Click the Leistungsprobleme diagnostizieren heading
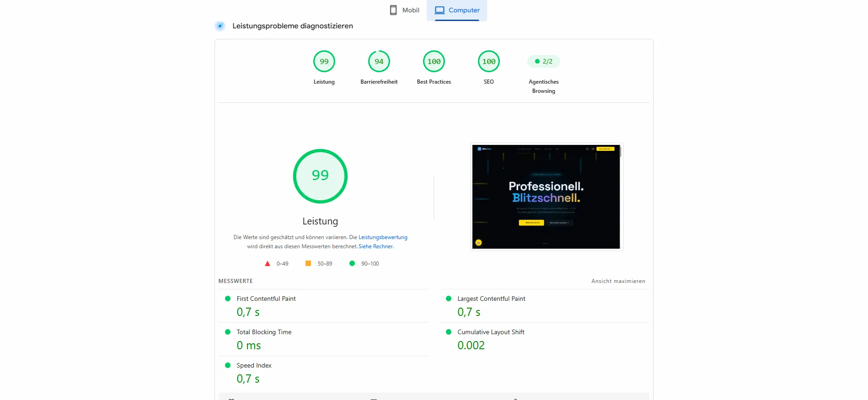The width and height of the screenshot is (868, 400). point(293,26)
